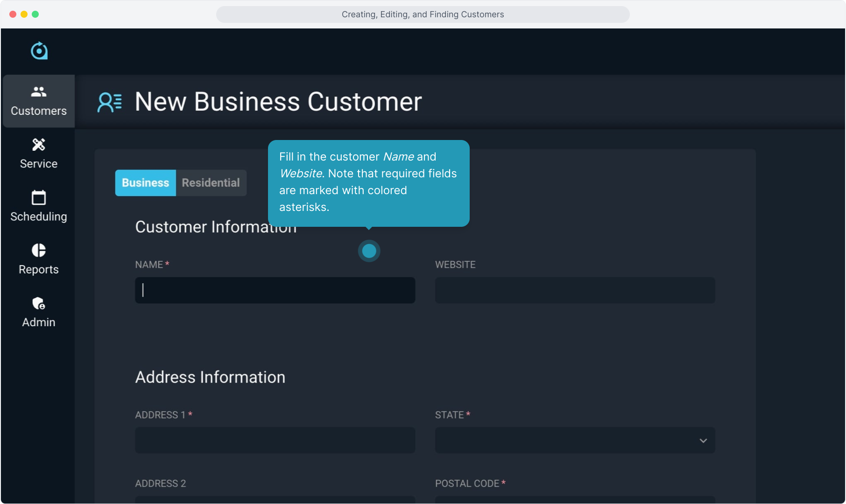Click the app logo icon
The image size is (846, 504).
(x=39, y=51)
